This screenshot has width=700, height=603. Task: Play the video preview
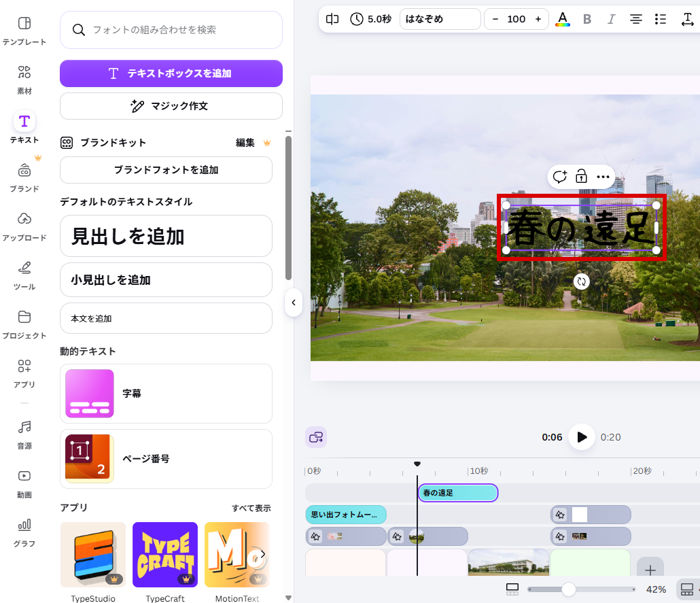tap(581, 437)
